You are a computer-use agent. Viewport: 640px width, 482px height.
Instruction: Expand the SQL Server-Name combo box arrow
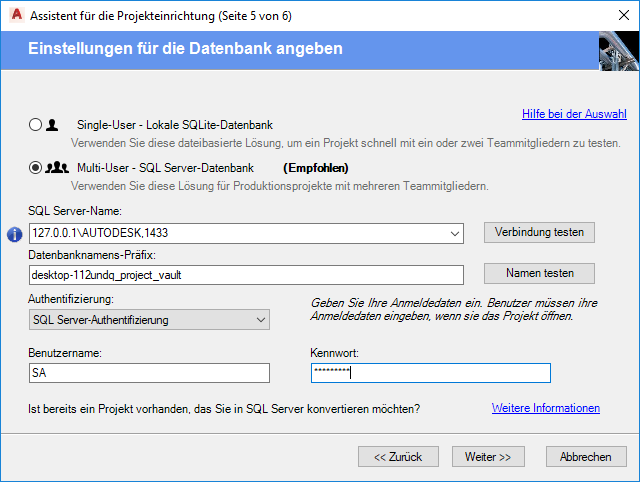tap(455, 233)
